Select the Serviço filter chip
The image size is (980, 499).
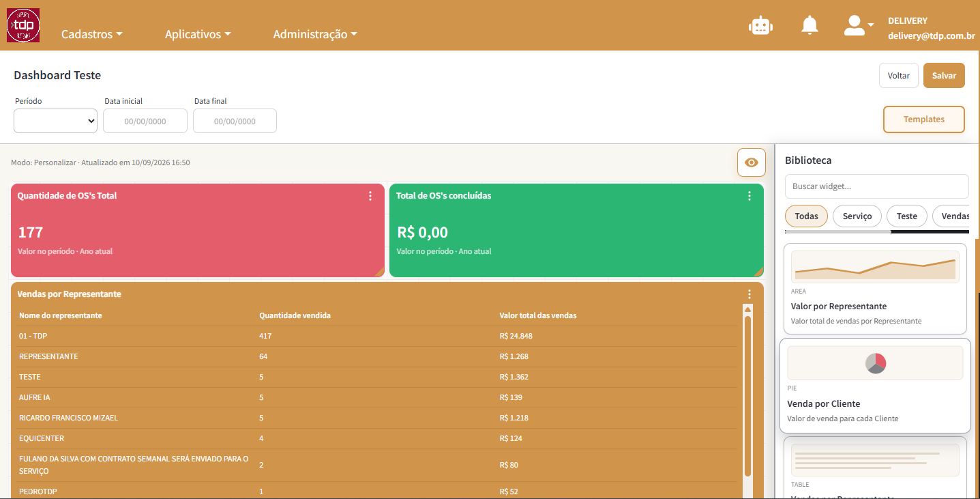click(x=857, y=216)
